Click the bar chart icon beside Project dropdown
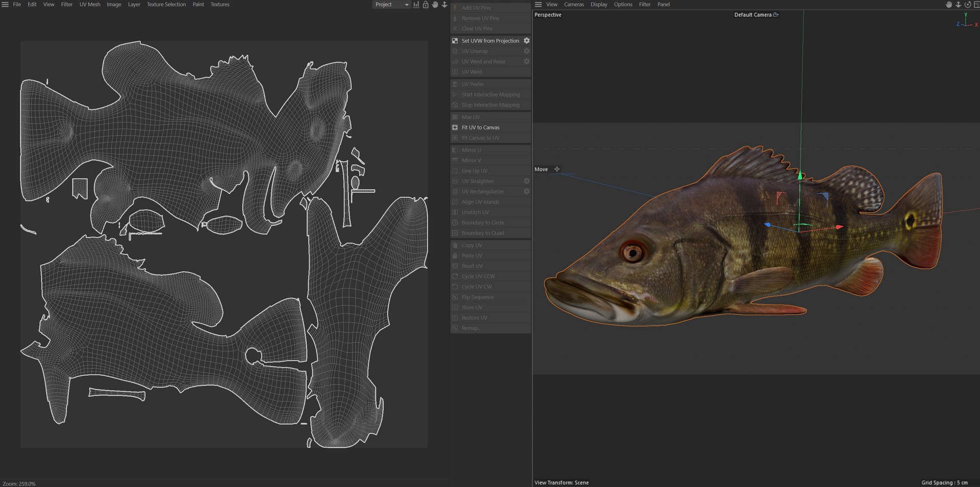Viewport: 980px width, 487px height. (416, 5)
